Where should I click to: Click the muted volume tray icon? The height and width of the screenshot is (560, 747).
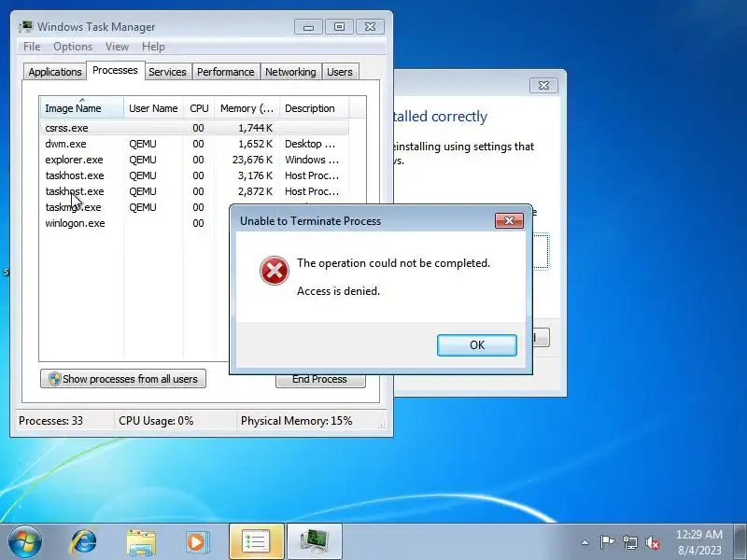tap(653, 542)
